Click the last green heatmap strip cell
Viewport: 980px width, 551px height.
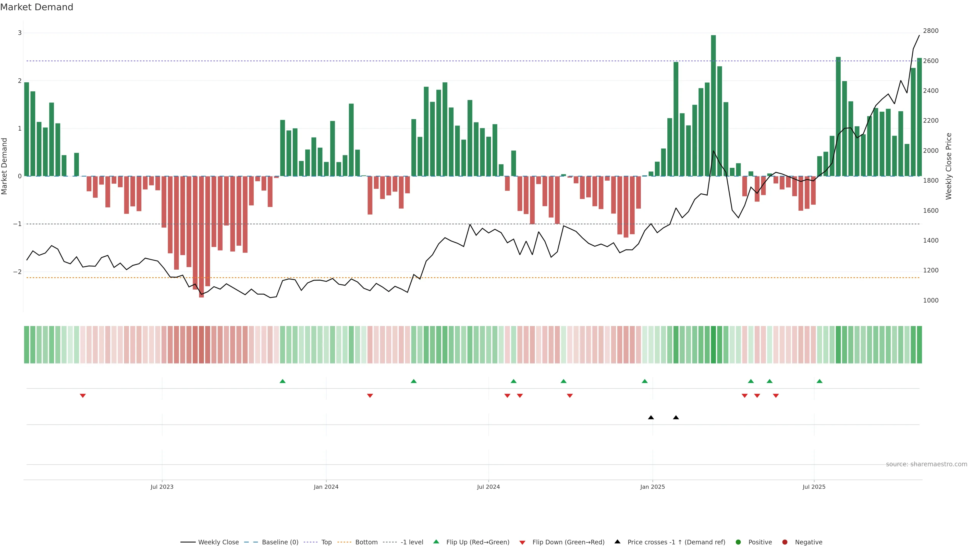tap(919, 345)
